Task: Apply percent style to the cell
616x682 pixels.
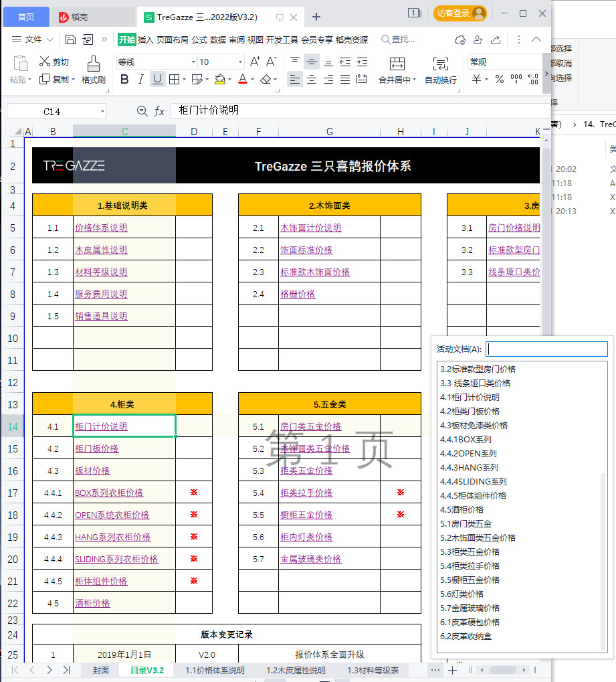Action: tap(500, 79)
